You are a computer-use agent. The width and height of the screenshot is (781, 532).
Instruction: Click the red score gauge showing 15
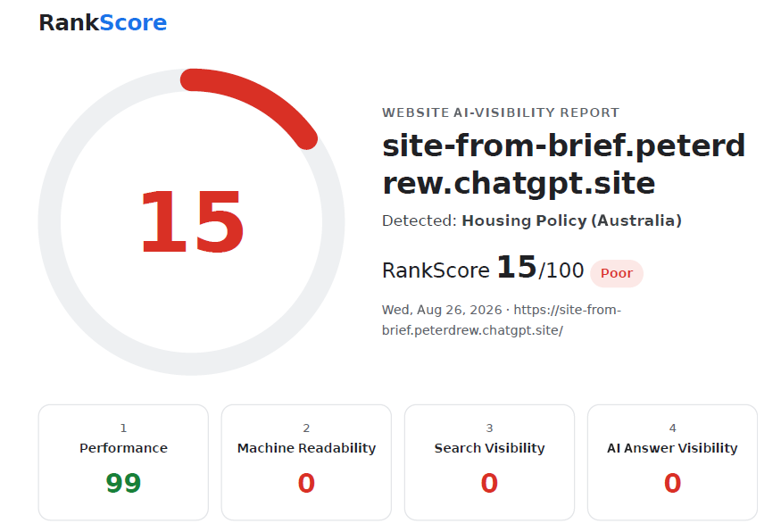[191, 221]
